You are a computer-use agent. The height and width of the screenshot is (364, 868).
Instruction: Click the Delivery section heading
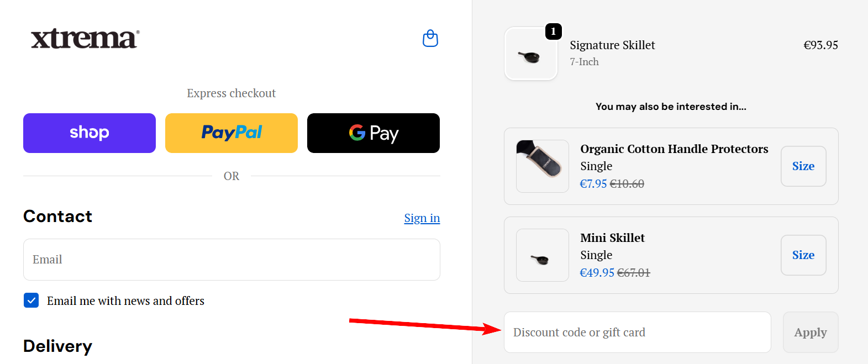57,346
